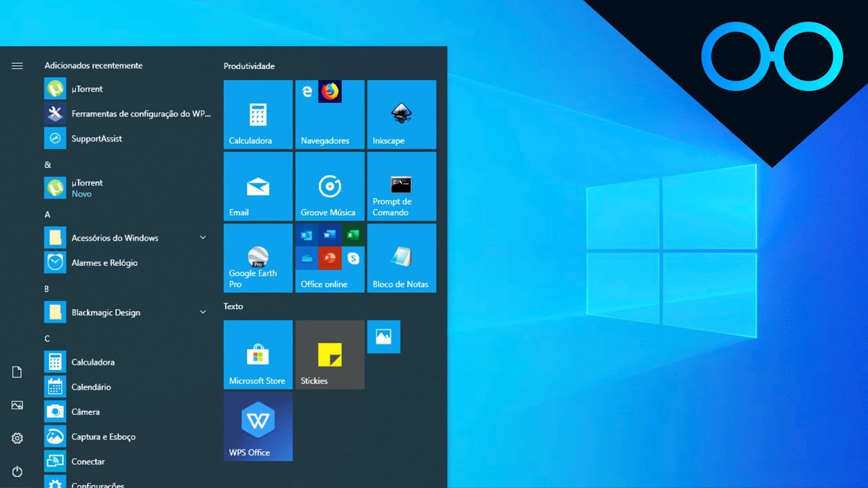The height and width of the screenshot is (488, 868).
Task: Open Settings gear in the Start sidebar
Action: 17,439
